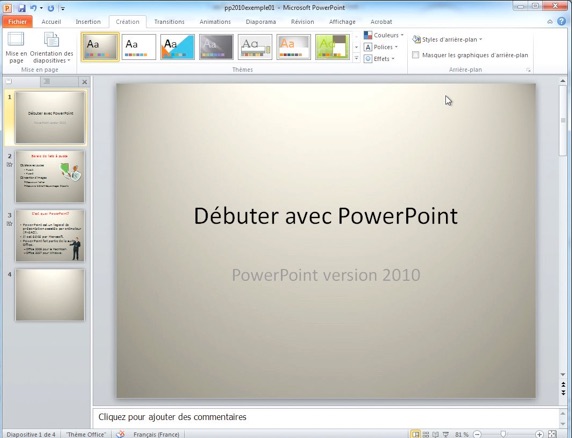Image resolution: width=572 pixels, height=438 pixels.
Task: Switch to the Insertion tab
Action: coord(88,22)
